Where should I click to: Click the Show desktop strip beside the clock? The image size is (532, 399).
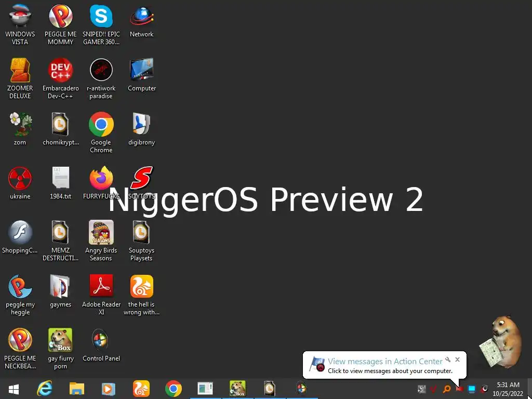point(529,389)
